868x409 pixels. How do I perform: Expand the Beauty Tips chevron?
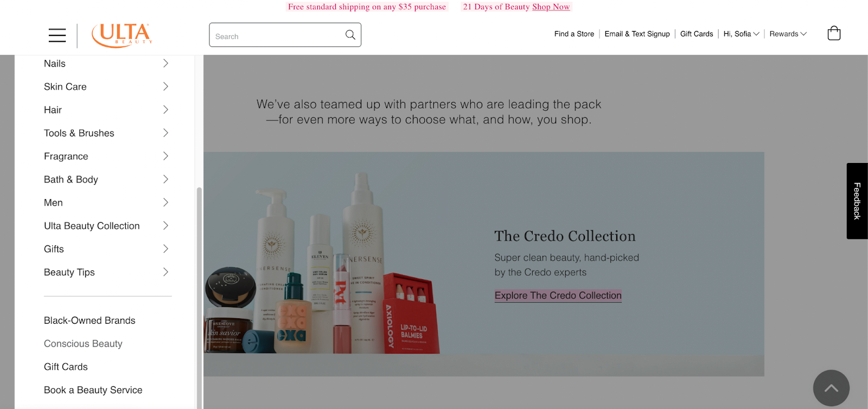coord(166,272)
